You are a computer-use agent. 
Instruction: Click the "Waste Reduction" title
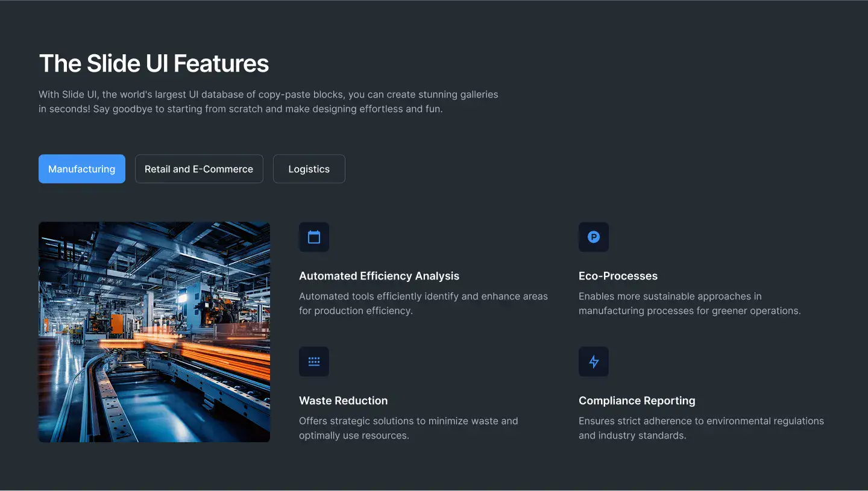(x=344, y=401)
